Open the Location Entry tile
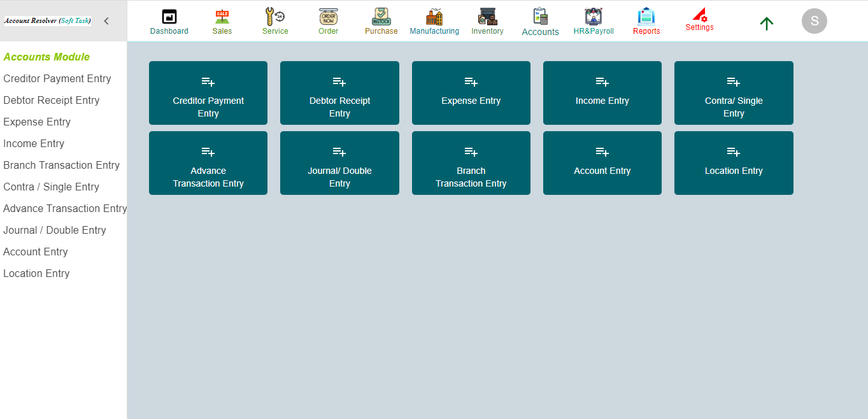Viewport: 868px width, 419px height. pyautogui.click(x=733, y=163)
